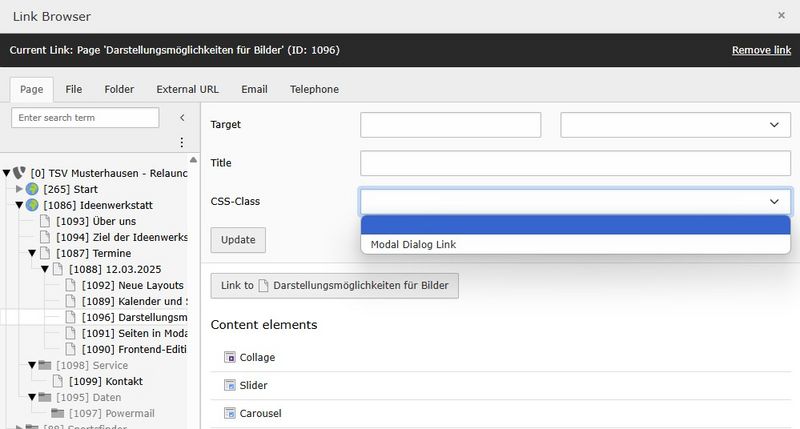The height and width of the screenshot is (429, 800).
Task: Click the globe icon beside Ideenwerkstatt
Action: coord(32,205)
